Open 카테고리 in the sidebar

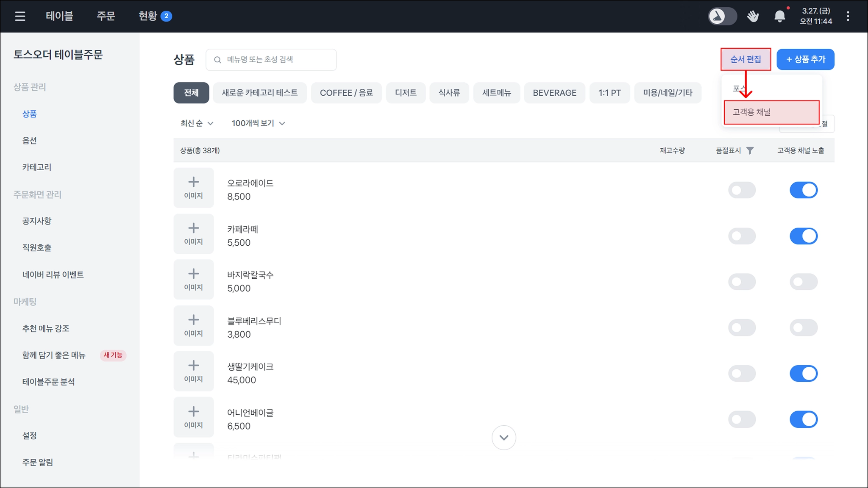(37, 167)
